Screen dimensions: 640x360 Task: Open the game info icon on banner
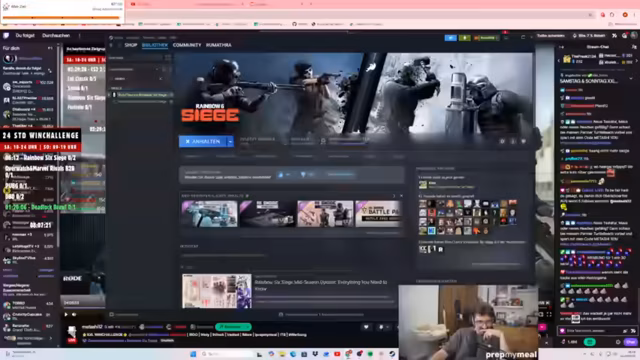click(513, 141)
